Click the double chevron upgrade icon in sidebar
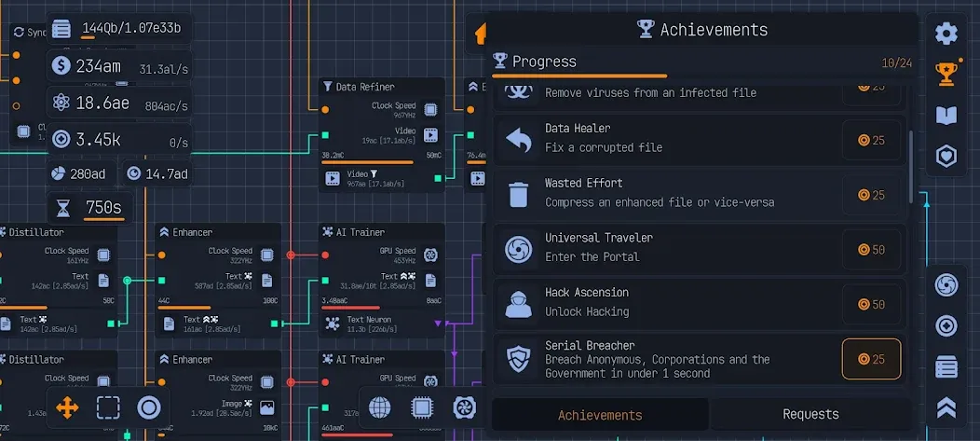 click(x=946, y=407)
